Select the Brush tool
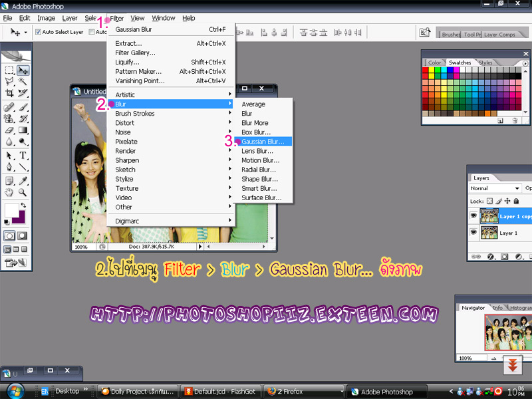Screen dimensions: 532x399 (23, 107)
